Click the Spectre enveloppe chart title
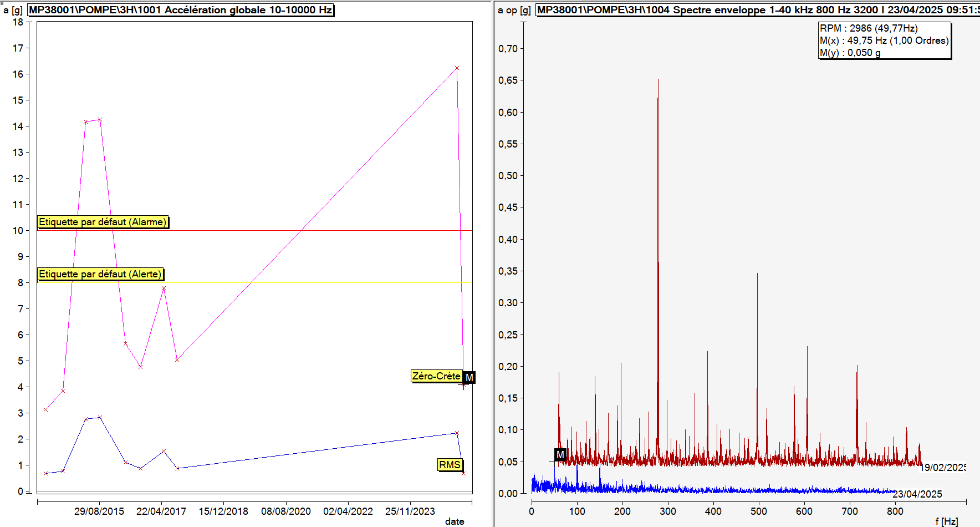The height and width of the screenshot is (527, 980). [x=757, y=10]
